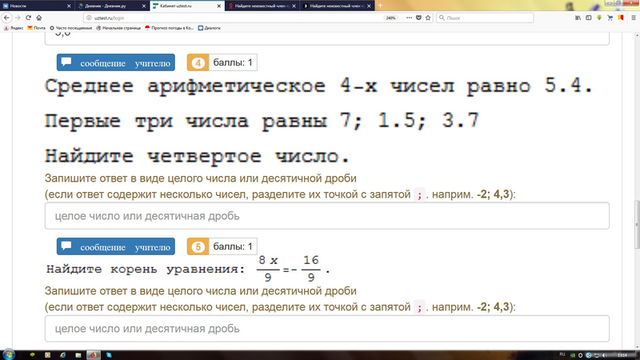This screenshot has height=360, width=640.
Task: Open the Internet Explorer taskbar icon
Action: 63,355
